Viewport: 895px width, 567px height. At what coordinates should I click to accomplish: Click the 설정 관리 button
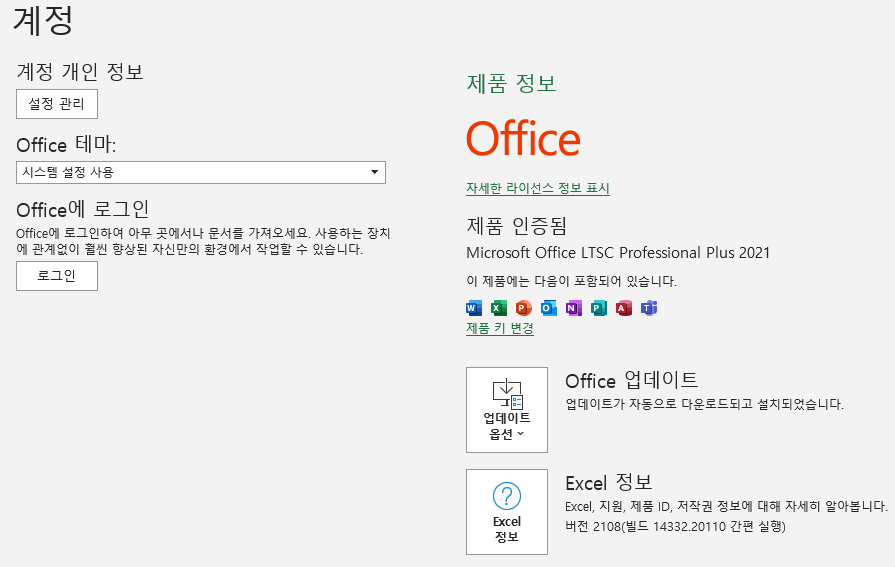[x=57, y=104]
